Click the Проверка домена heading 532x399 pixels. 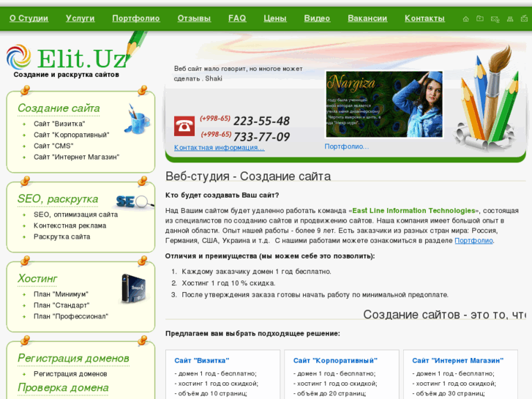[63, 388]
